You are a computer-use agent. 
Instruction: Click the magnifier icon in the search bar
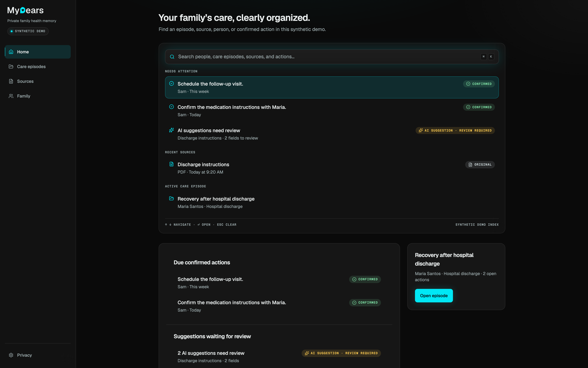pos(172,57)
